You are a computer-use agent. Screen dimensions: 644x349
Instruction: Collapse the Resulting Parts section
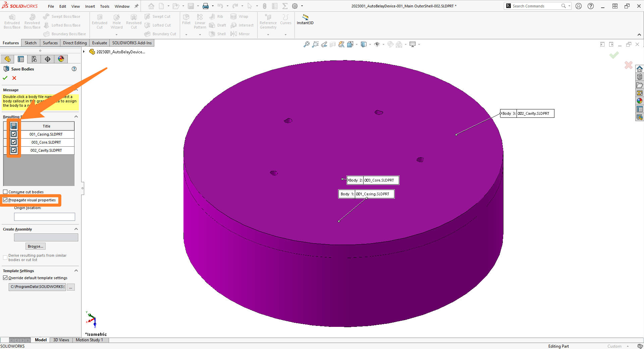click(x=76, y=116)
